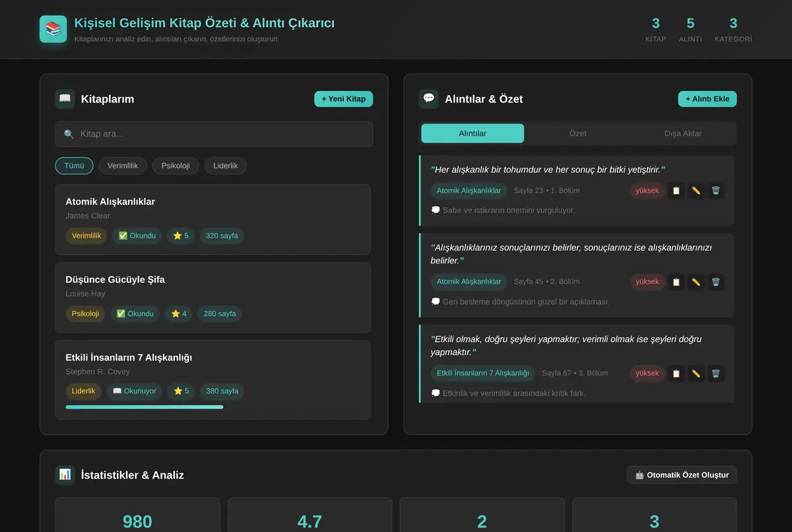Open the Atomik Alışkanlıklar book card
The width and height of the screenshot is (792, 532).
pyautogui.click(x=213, y=220)
